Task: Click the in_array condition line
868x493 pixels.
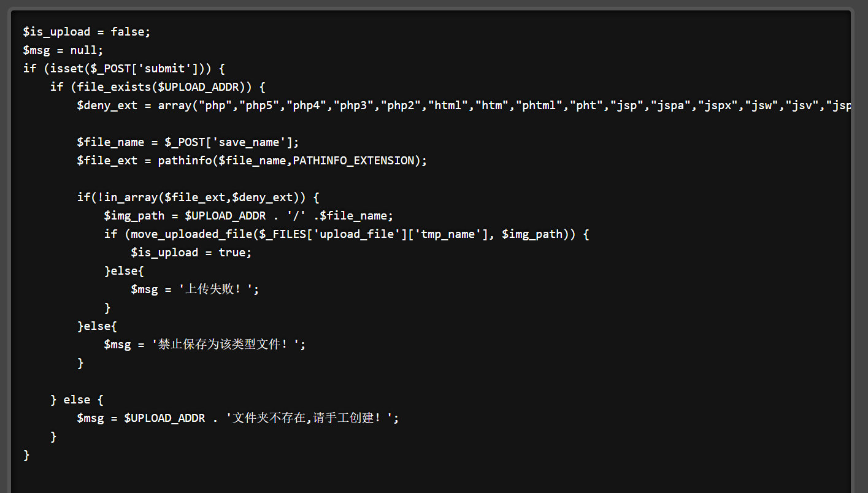Action: point(198,197)
